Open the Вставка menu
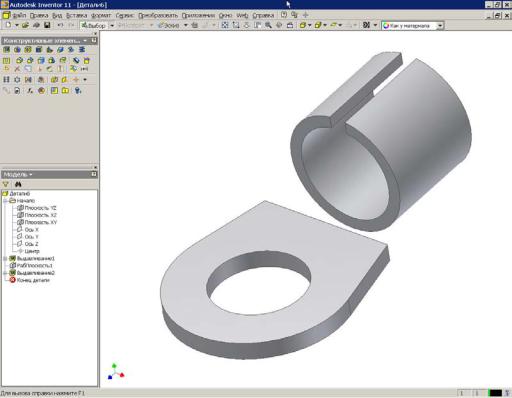Image resolution: width=512 pixels, height=398 pixels. pos(76,15)
